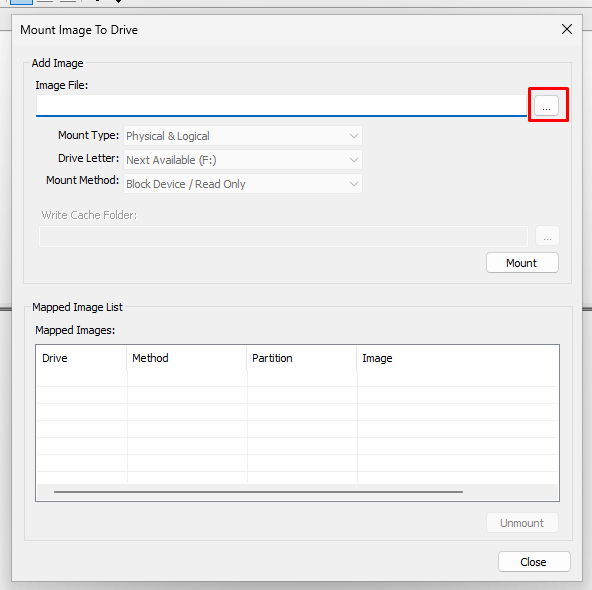Select the Write Cache Folder text box
Screen dimensions: 592x590
pyautogui.click(x=283, y=236)
